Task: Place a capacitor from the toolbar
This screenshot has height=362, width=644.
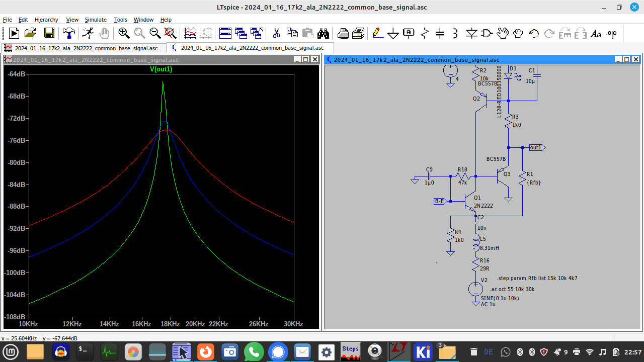Action: [440, 33]
